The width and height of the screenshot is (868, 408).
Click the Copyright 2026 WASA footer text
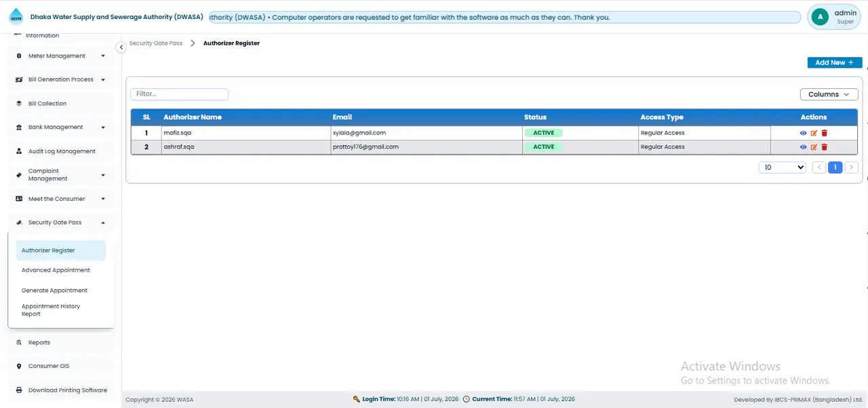(x=159, y=400)
